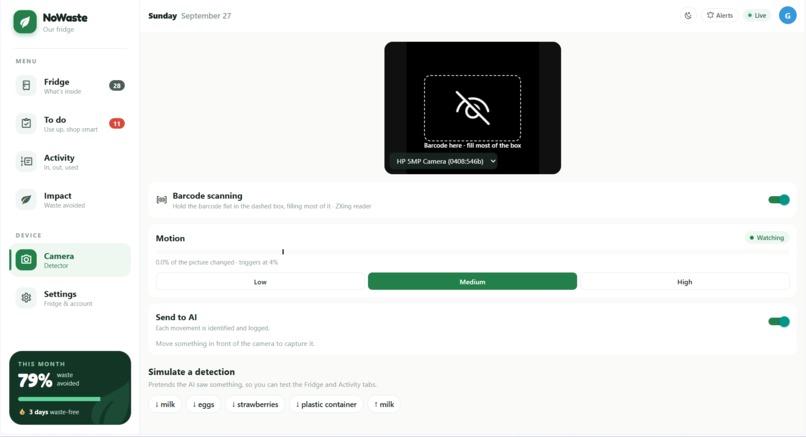This screenshot has height=437, width=806.
Task: Turn off the Barcode scanning switch
Action: 779,199
